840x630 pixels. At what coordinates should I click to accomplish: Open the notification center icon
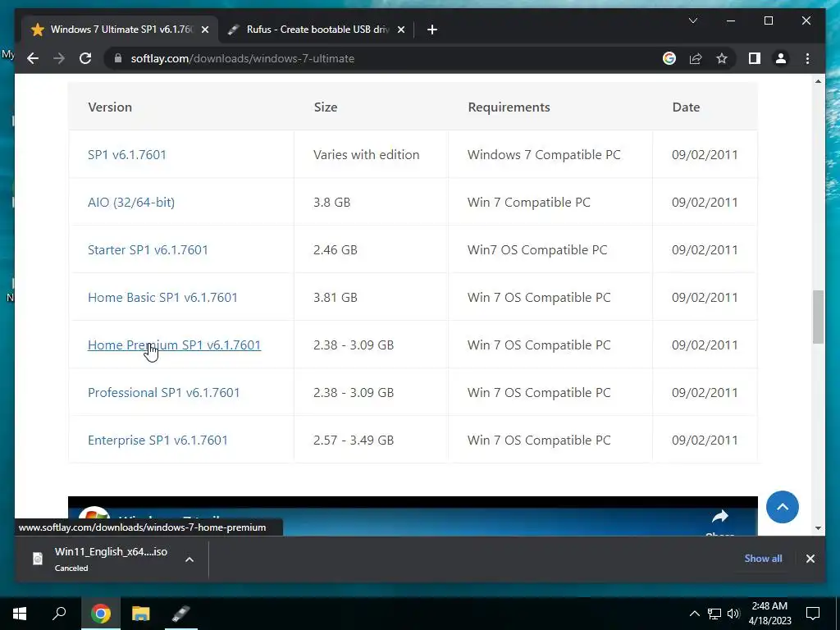[x=813, y=614]
